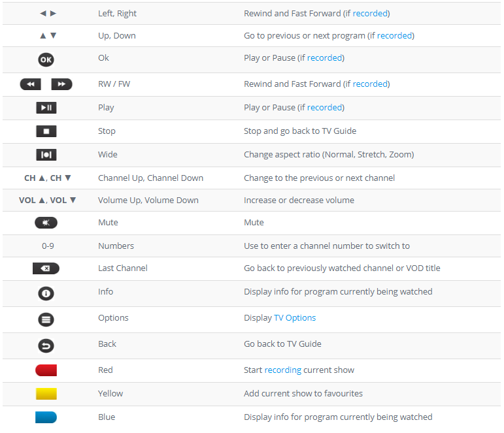Click the Info circle icon
The image size is (504, 433).
pyautogui.click(x=46, y=294)
